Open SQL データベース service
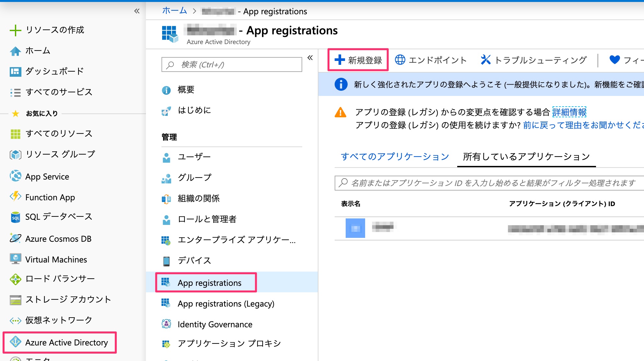Screen dimensions: 644x361 [58, 217]
